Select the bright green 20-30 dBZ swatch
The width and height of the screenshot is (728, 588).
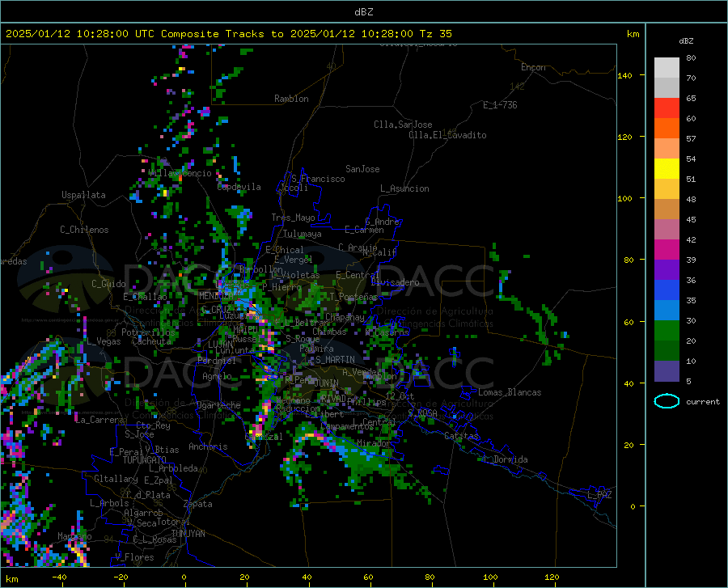[x=667, y=331]
